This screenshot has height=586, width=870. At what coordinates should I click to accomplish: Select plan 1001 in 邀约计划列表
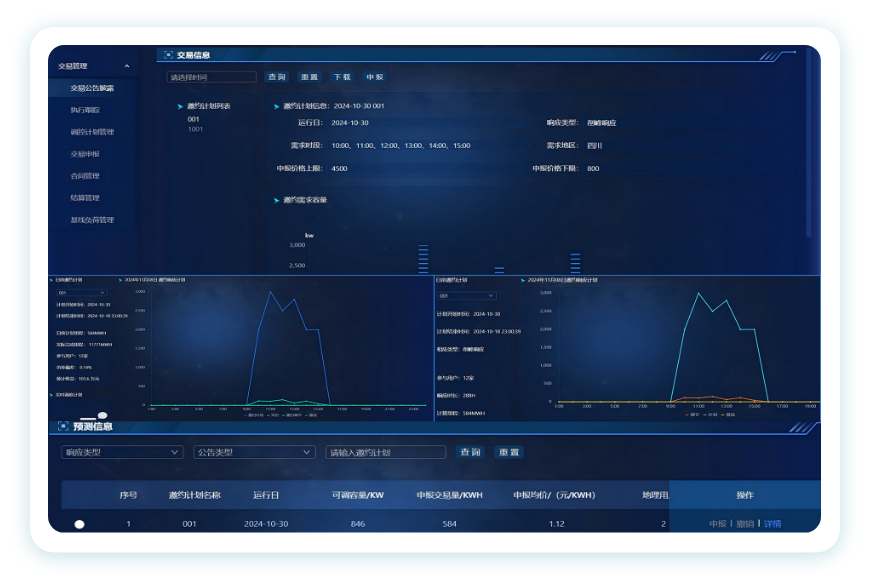tap(195, 129)
